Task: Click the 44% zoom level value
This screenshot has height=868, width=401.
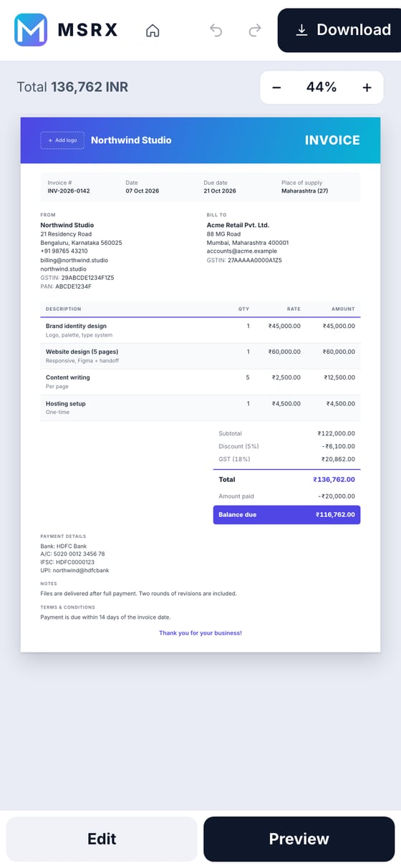Action: (322, 87)
